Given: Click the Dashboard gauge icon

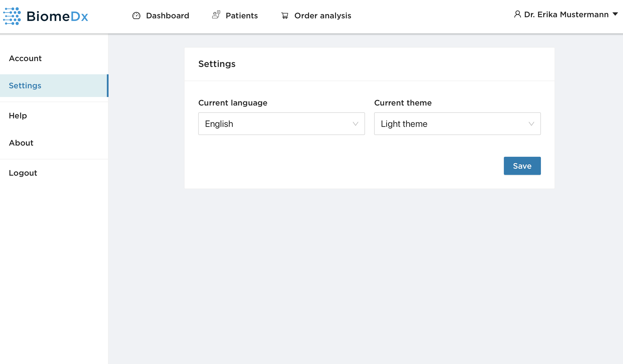Looking at the screenshot, I should (136, 16).
